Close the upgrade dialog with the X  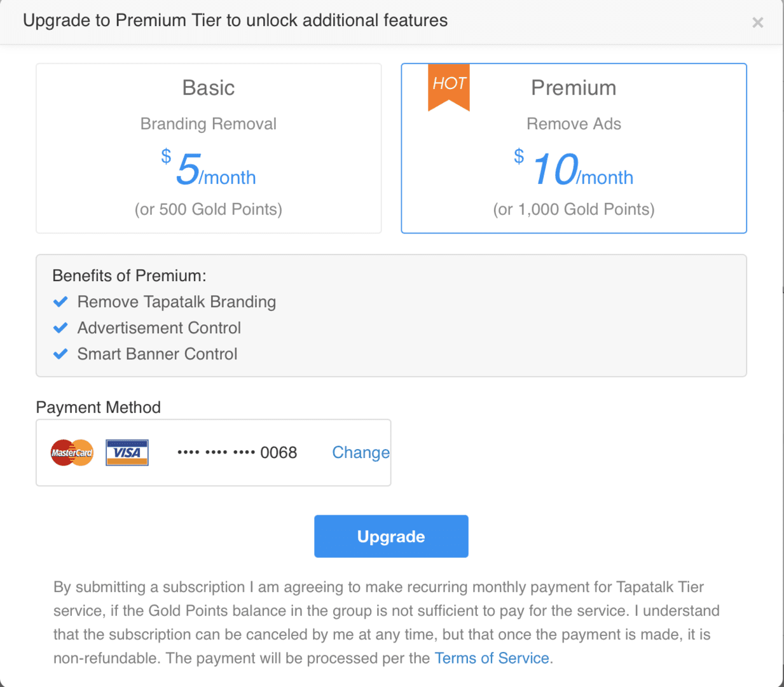point(757,23)
